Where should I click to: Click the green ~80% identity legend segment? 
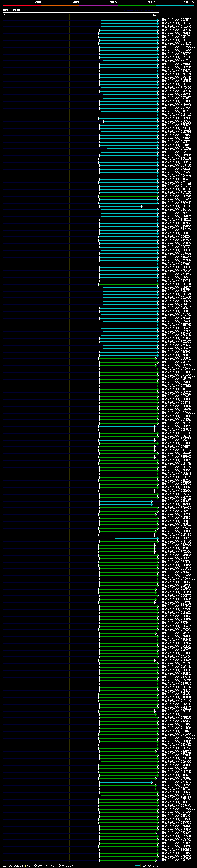coord(137,6)
